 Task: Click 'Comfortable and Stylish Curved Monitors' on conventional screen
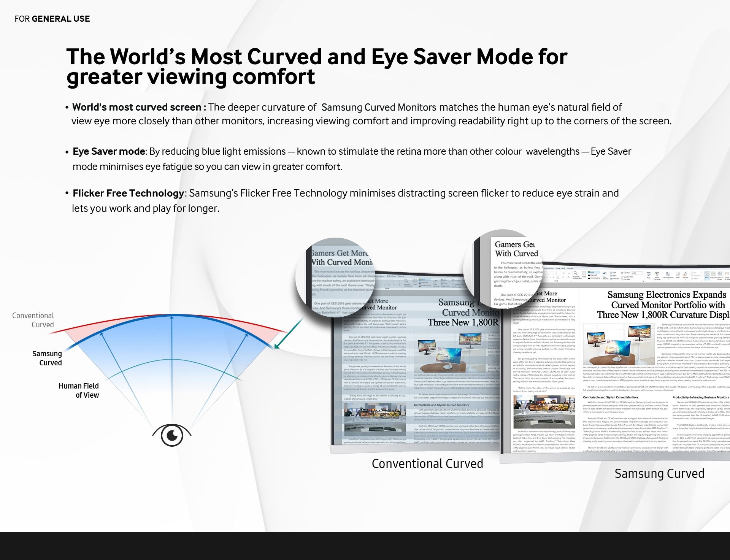tap(441, 405)
